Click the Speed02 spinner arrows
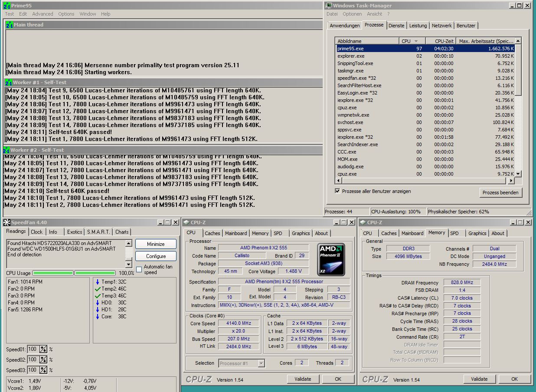The image size is (536, 392). tap(43, 360)
